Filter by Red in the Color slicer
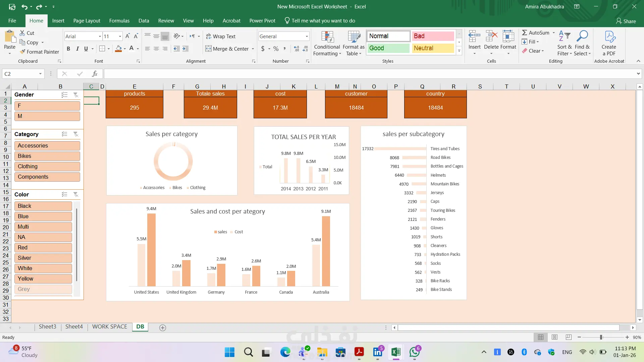 tap(43, 248)
